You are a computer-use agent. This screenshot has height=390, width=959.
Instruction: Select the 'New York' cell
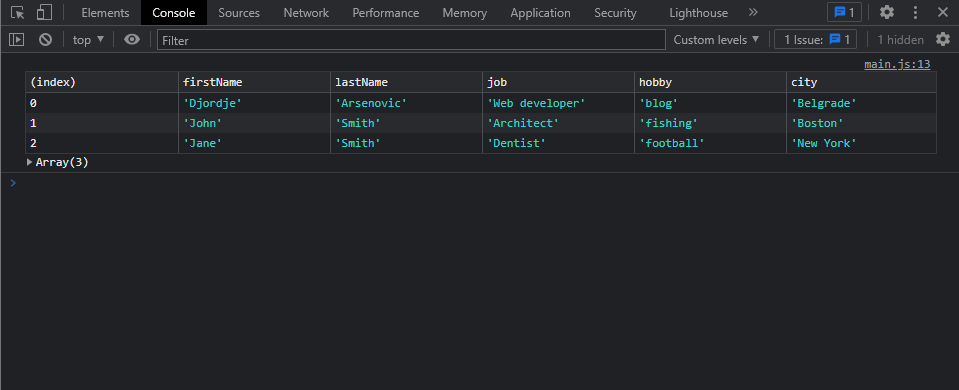point(861,143)
